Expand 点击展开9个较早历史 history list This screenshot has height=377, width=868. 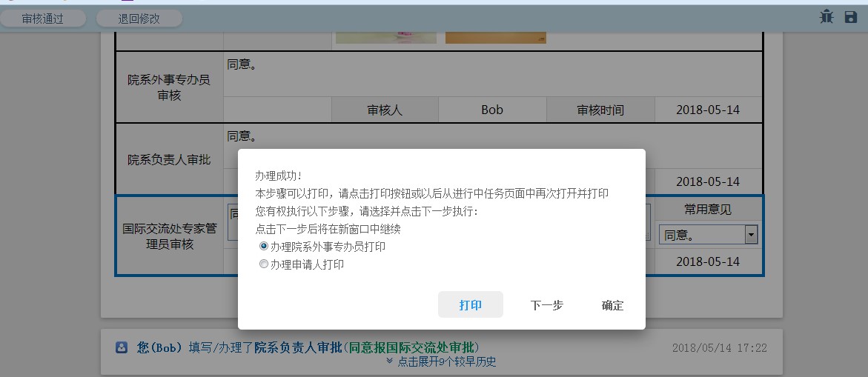(x=446, y=361)
